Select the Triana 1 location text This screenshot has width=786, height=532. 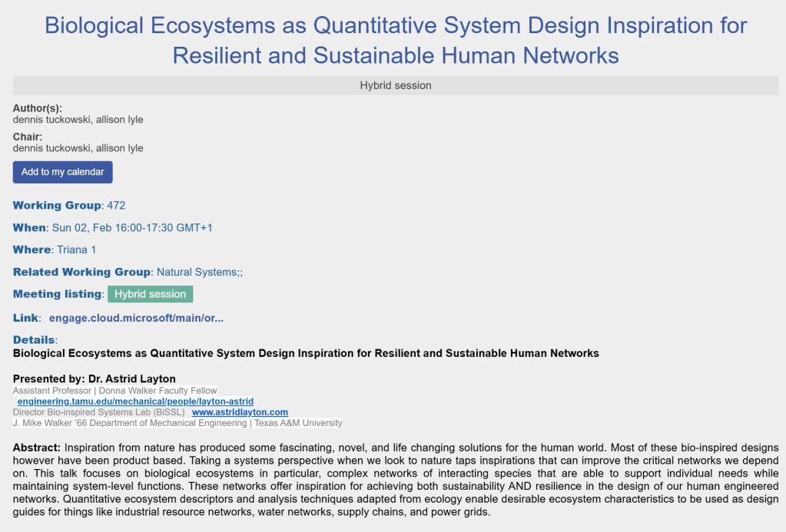tap(76, 249)
